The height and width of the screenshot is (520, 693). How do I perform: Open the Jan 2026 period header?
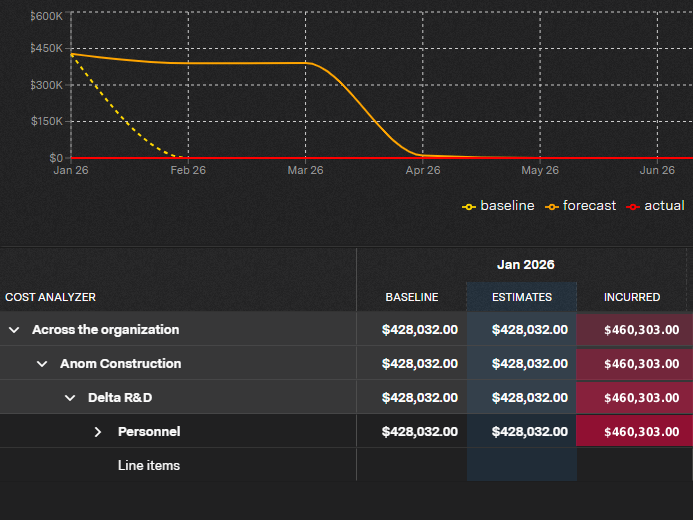click(x=525, y=265)
